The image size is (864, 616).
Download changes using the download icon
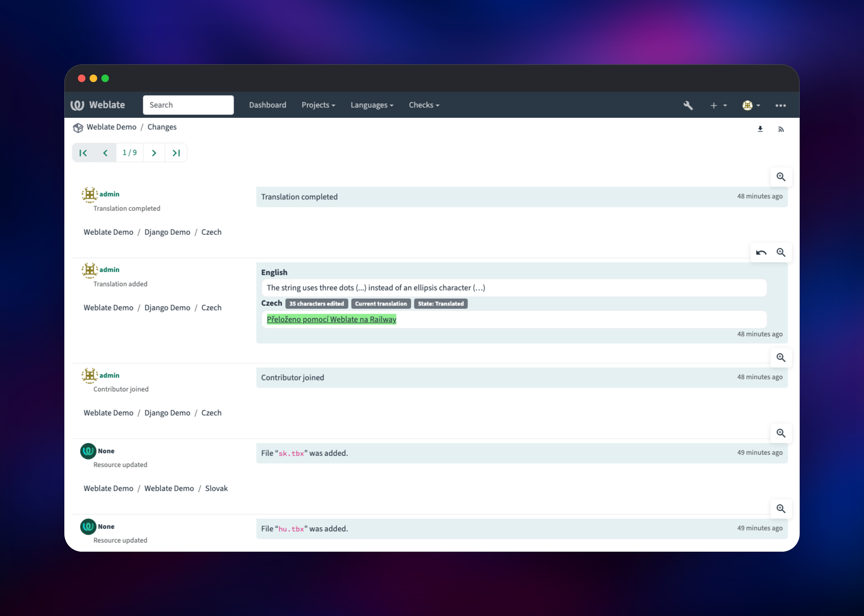click(x=760, y=129)
